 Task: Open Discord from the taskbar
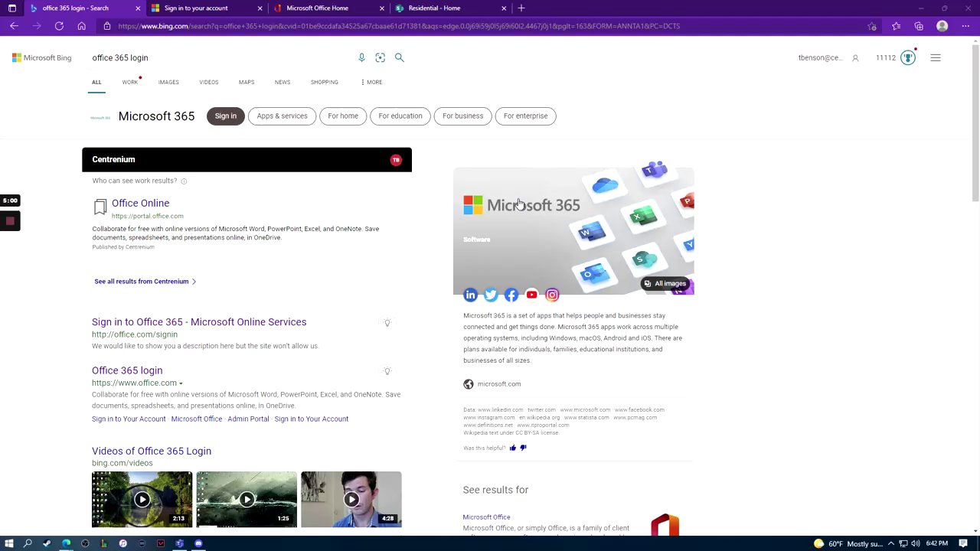coord(198,543)
